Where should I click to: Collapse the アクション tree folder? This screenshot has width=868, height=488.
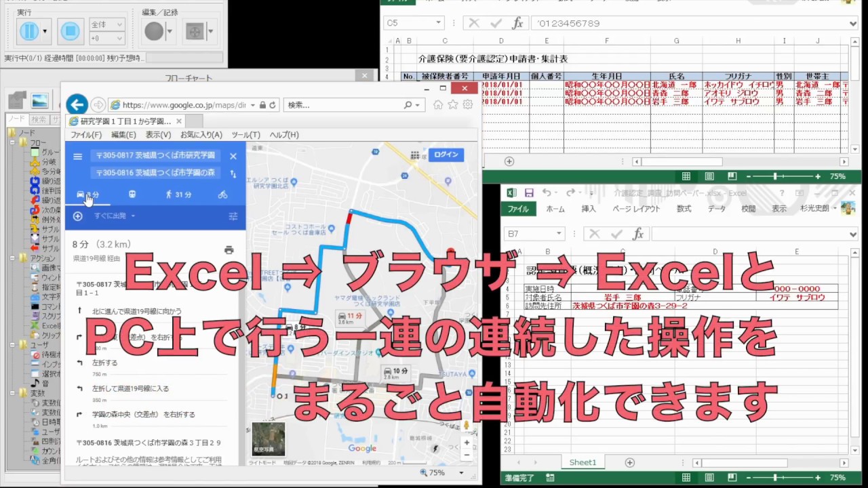point(13,258)
